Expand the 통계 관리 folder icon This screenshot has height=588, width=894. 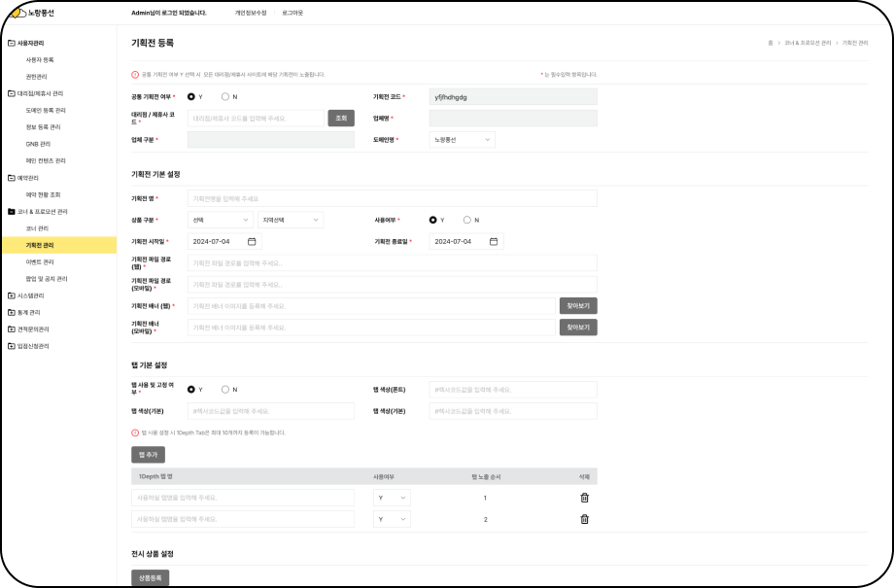11,313
